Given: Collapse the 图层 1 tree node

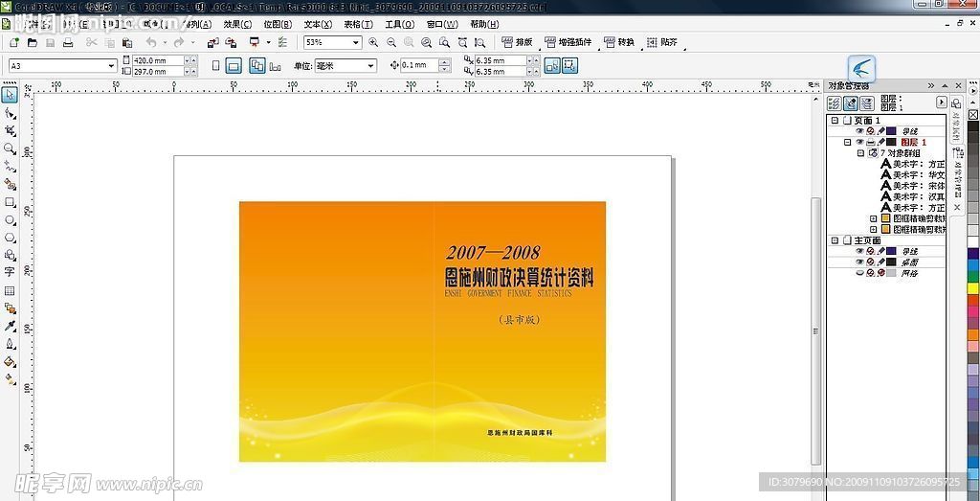Looking at the screenshot, I should (x=848, y=142).
